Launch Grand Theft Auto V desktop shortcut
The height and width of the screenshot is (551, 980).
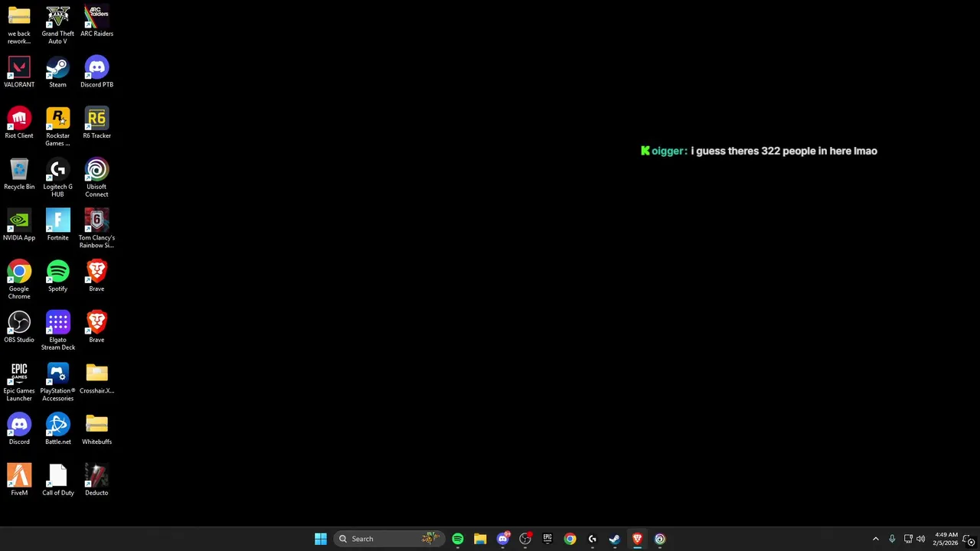coord(57,25)
